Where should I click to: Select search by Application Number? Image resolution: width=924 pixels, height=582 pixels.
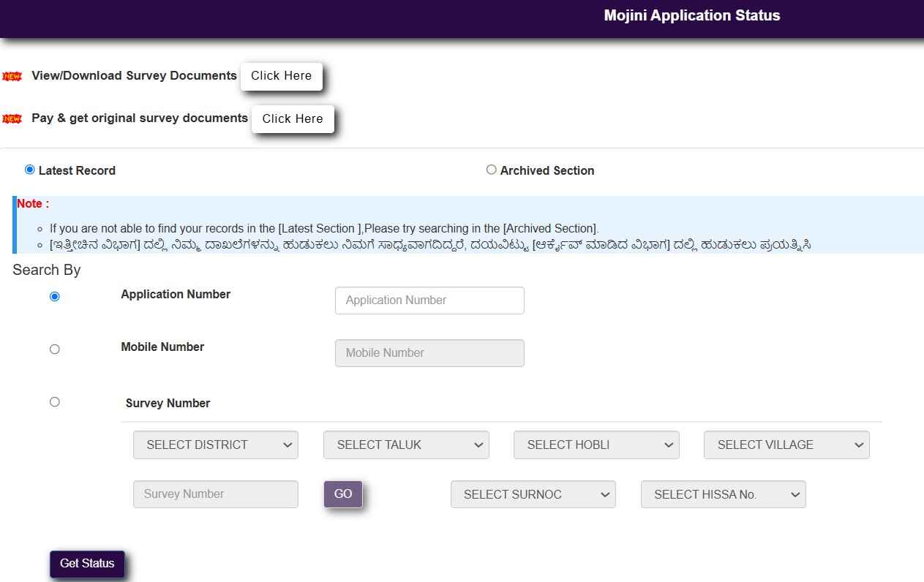(54, 296)
